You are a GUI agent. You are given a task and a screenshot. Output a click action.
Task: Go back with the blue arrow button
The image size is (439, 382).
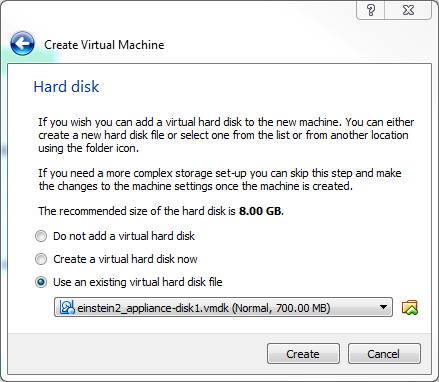tap(22, 44)
